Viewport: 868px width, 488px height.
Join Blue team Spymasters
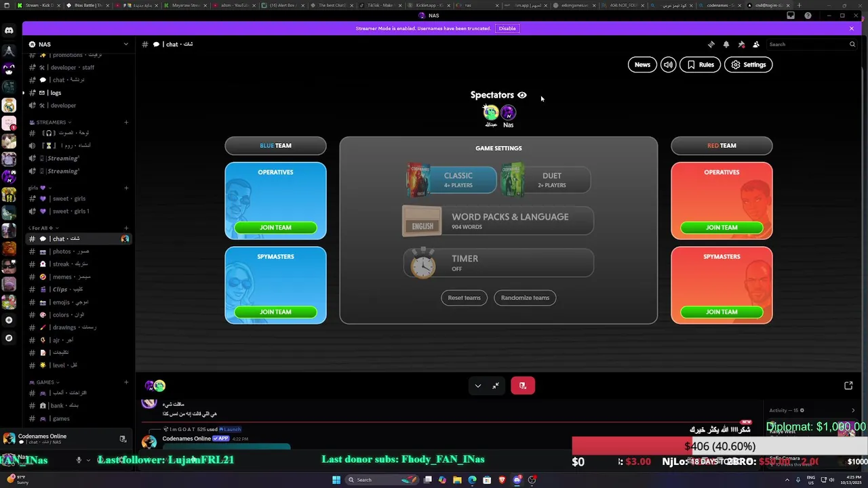point(275,312)
